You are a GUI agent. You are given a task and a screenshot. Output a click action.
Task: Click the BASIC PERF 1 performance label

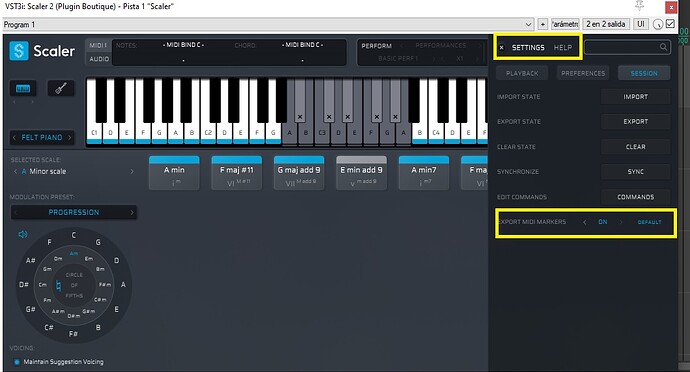[x=398, y=59]
